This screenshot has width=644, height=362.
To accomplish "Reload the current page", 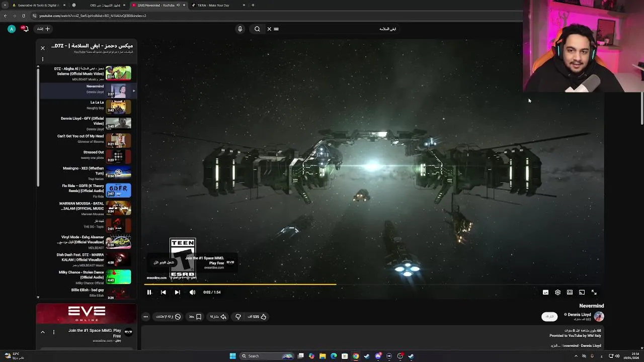I will [x=23, y=16].
